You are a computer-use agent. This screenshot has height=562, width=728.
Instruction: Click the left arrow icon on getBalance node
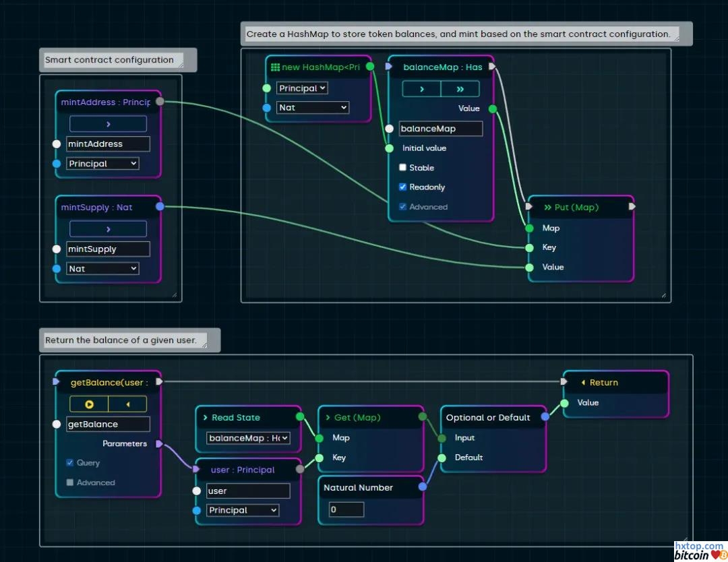127,404
